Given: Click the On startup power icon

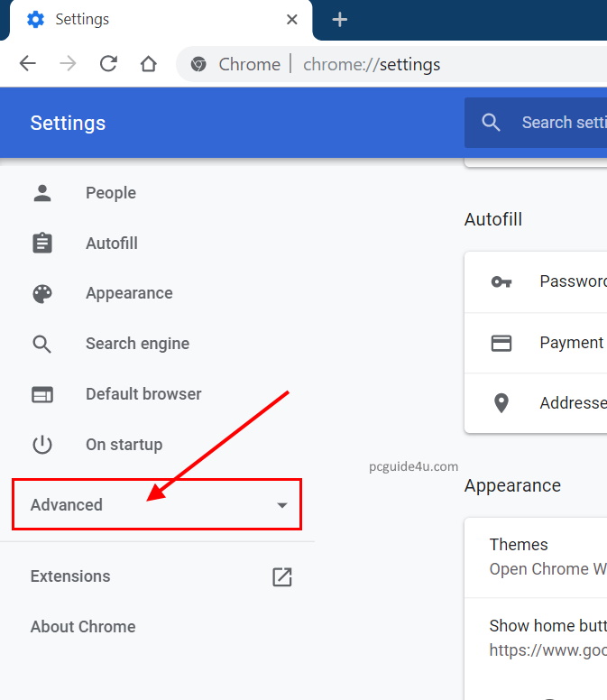Looking at the screenshot, I should 42,445.
